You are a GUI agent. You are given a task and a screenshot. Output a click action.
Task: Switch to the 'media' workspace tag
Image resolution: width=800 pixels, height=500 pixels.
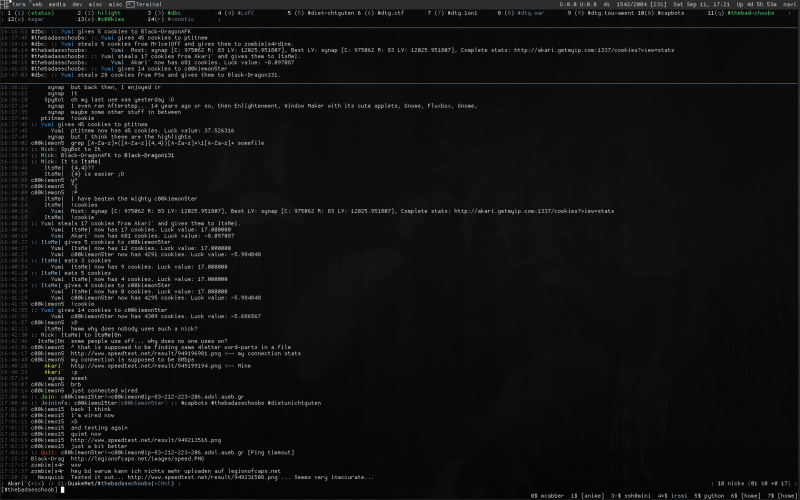[x=57, y=4]
